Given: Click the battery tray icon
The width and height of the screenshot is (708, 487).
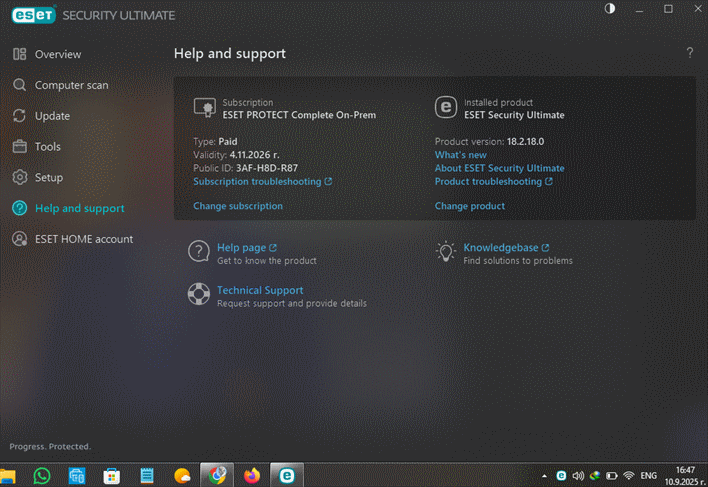Looking at the screenshot, I should [x=611, y=476].
